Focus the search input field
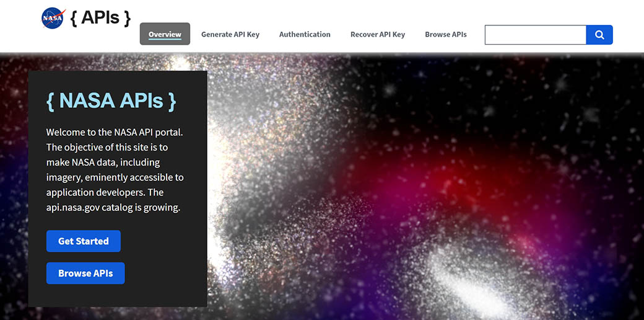Screen dimensions: 644x320 (x=535, y=35)
